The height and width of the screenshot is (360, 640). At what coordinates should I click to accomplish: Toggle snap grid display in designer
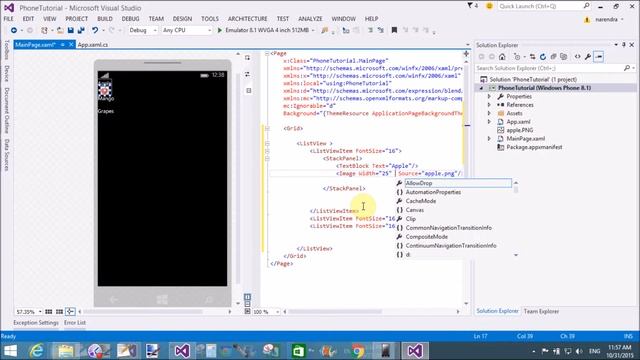point(49,311)
